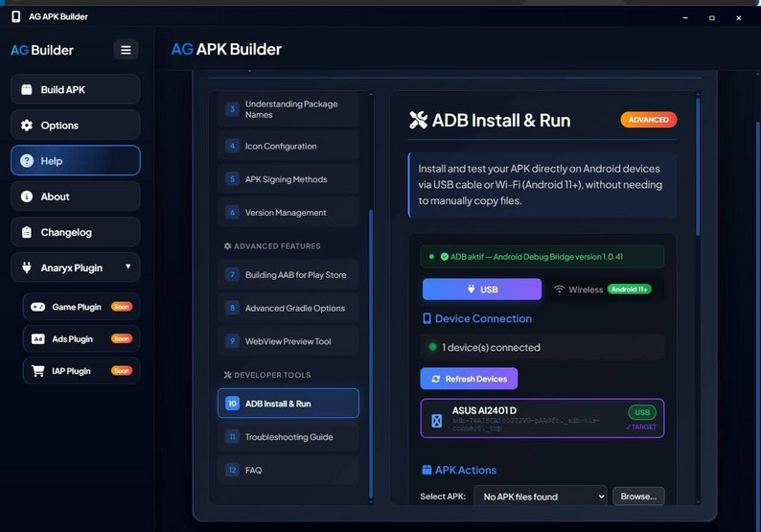Open Icon Configuration help topic
The width and height of the screenshot is (761, 532).
[288, 146]
